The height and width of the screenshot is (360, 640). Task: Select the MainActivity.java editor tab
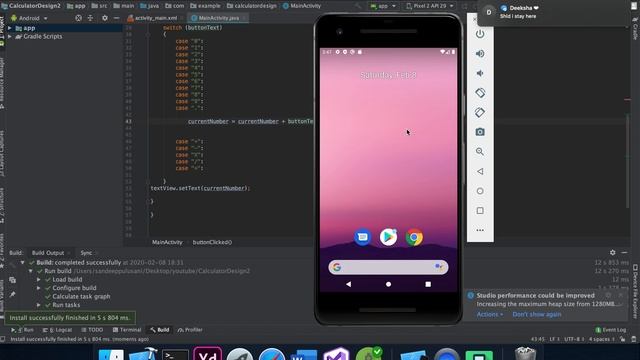coord(218,18)
